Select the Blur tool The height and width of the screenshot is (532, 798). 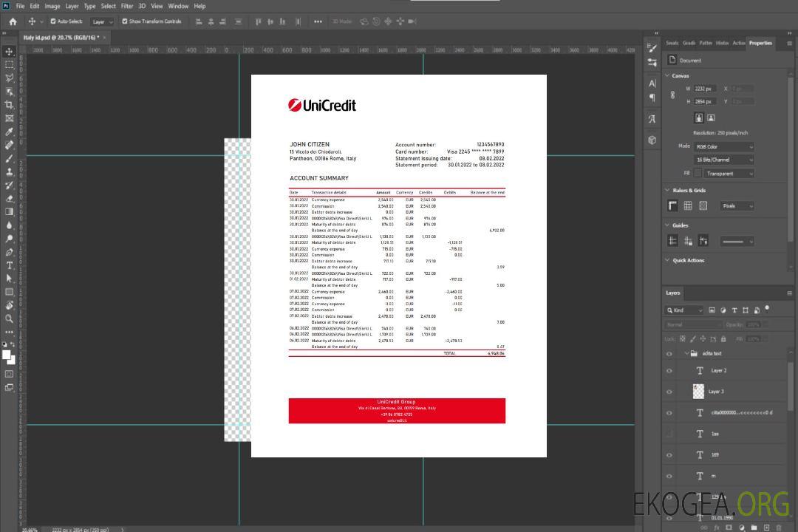9,225
